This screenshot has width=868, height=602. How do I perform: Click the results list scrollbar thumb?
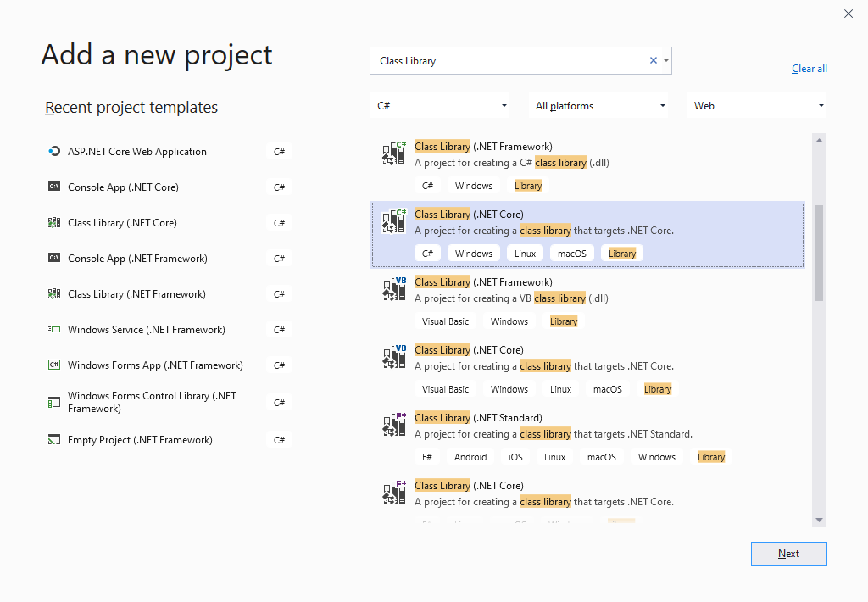820,254
